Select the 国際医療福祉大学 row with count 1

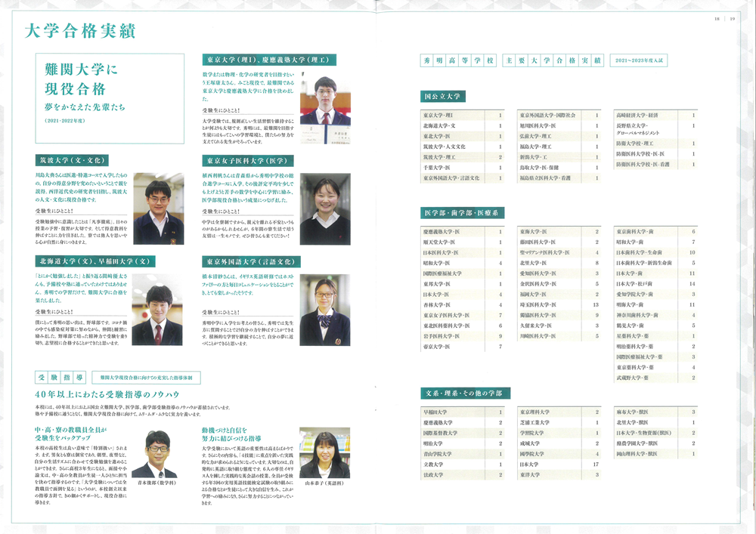click(x=463, y=273)
